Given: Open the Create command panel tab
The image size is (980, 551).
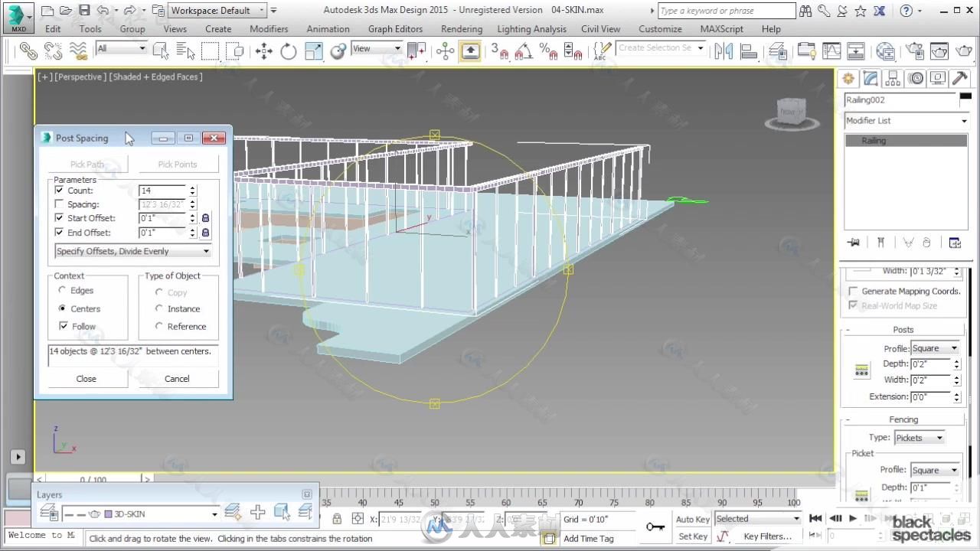Looking at the screenshot, I should coord(848,79).
